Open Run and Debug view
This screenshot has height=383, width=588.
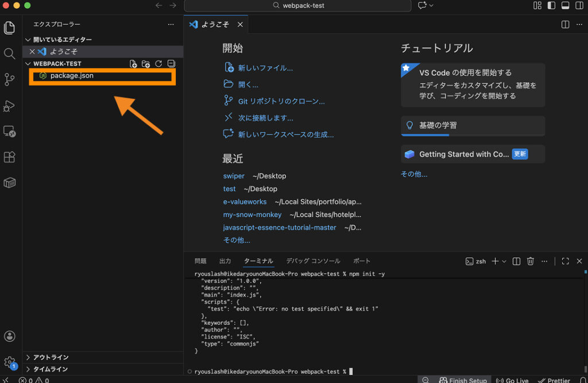pos(9,106)
